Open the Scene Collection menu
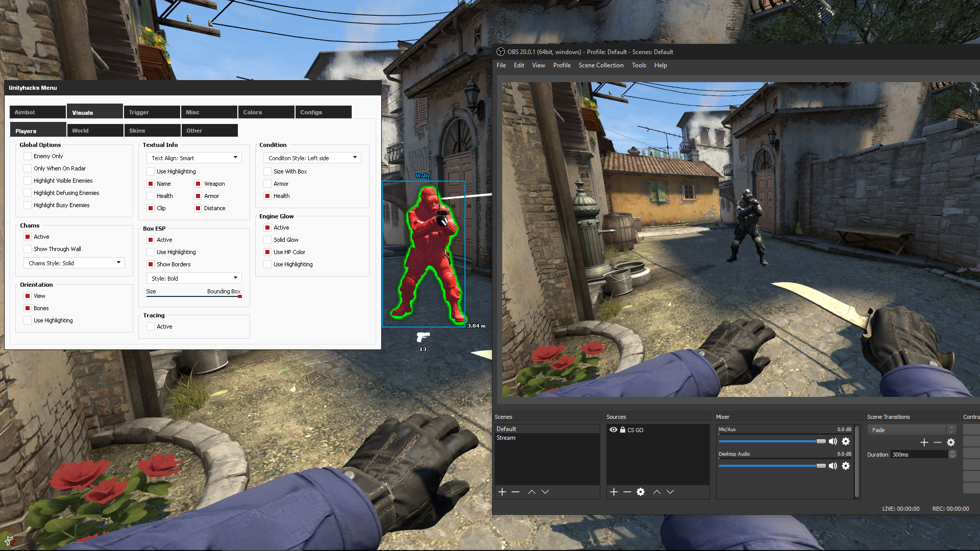The width and height of the screenshot is (980, 551). [601, 65]
